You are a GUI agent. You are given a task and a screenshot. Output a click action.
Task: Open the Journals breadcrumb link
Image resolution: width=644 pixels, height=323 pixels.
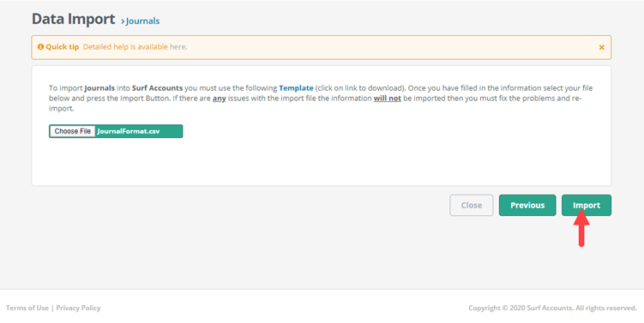(x=142, y=21)
